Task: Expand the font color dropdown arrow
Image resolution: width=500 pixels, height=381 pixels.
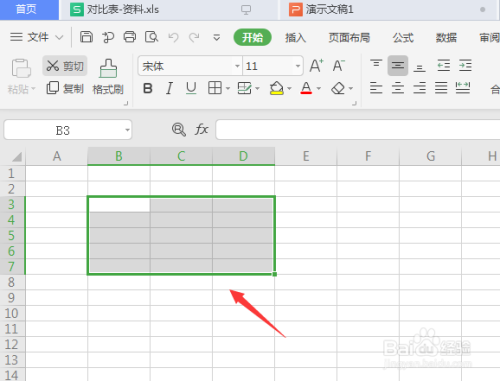Action: 319,88
